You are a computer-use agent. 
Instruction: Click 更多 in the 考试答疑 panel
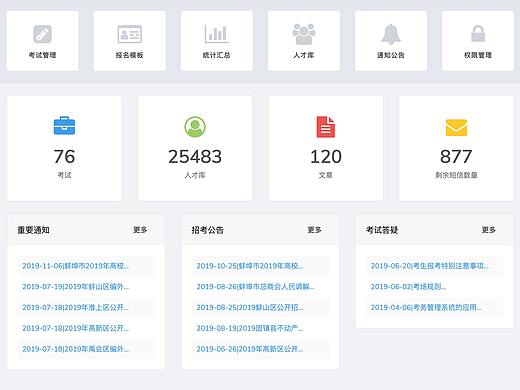pyautogui.click(x=489, y=230)
